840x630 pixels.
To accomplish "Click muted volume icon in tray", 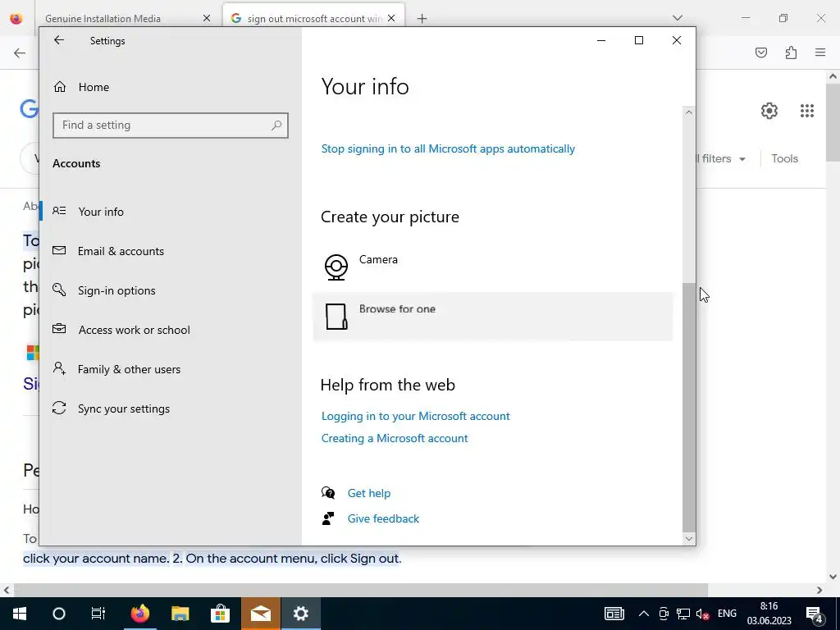I will pyautogui.click(x=702, y=614).
